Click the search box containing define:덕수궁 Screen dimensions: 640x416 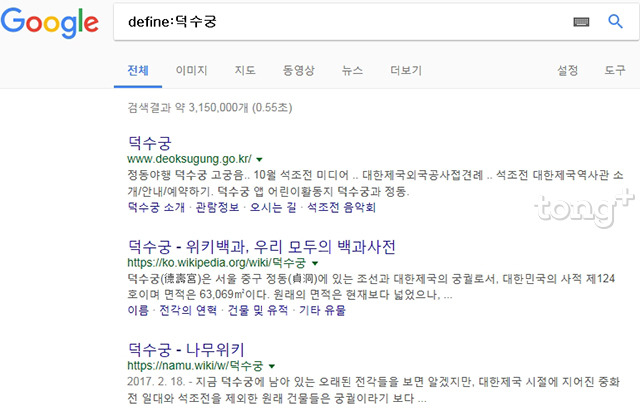tap(376, 22)
